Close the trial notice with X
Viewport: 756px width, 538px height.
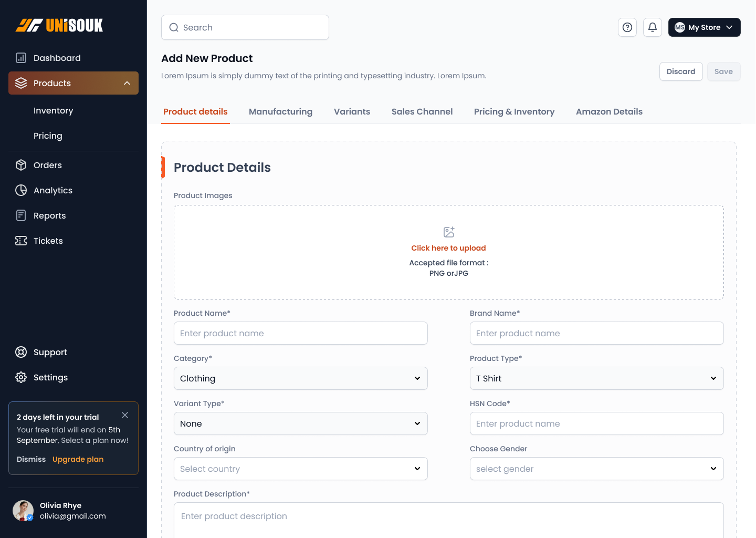coord(125,415)
